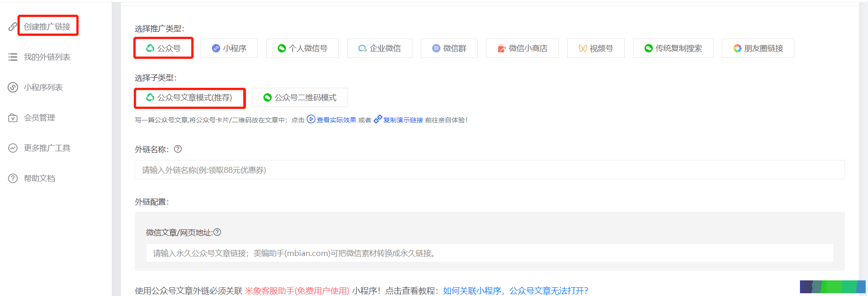The width and height of the screenshot is (868, 296).
Task: Click the chart icon beside 更多推广工具
Action: (13, 148)
